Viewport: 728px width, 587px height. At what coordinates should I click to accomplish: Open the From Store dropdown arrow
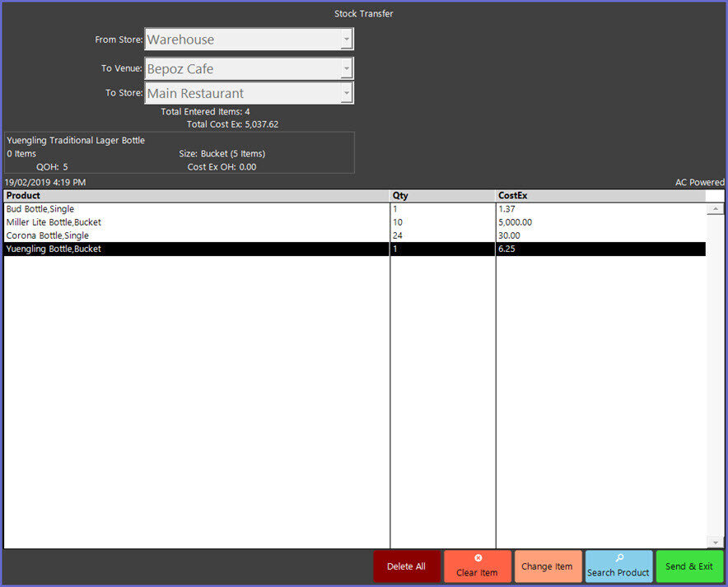click(x=347, y=39)
